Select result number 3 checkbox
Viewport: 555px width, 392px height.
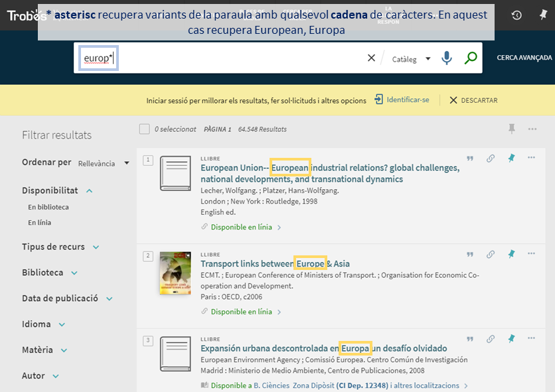[148, 341]
